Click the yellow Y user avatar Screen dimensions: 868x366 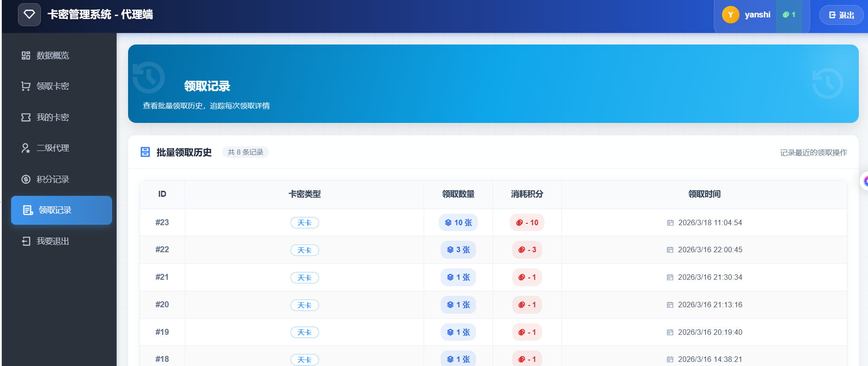click(x=730, y=15)
